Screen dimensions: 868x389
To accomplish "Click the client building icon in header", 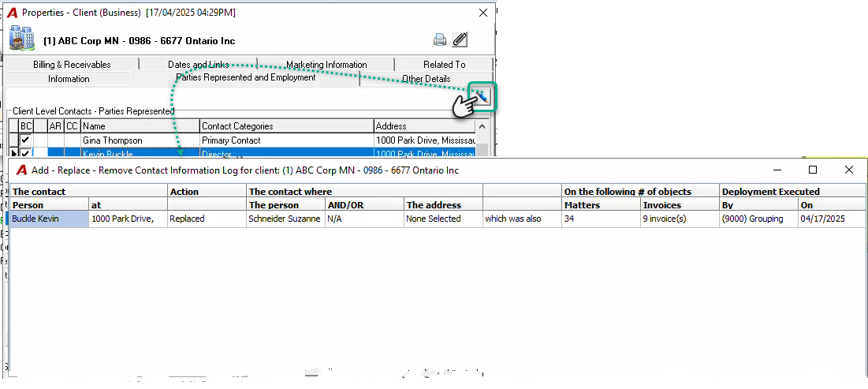I will coord(22,38).
